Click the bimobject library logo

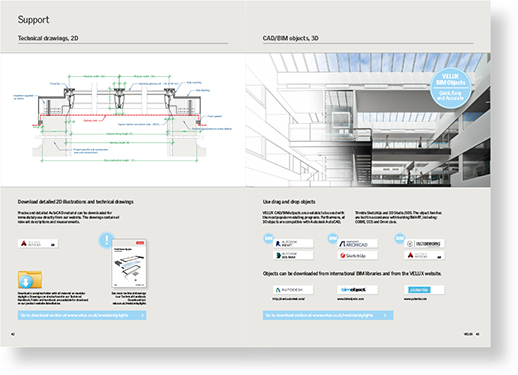click(x=358, y=290)
